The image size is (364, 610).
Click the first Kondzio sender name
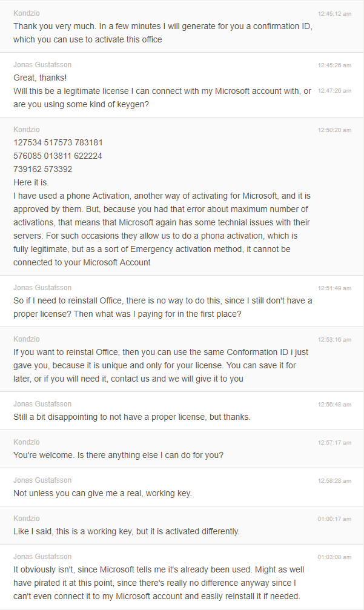click(x=27, y=13)
